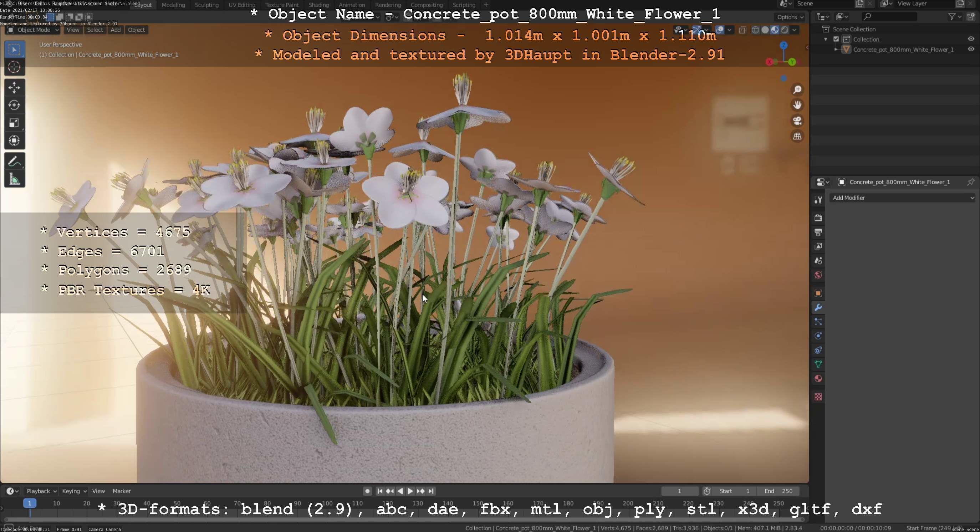
Task: Open timeline Marker menu
Action: point(122,491)
